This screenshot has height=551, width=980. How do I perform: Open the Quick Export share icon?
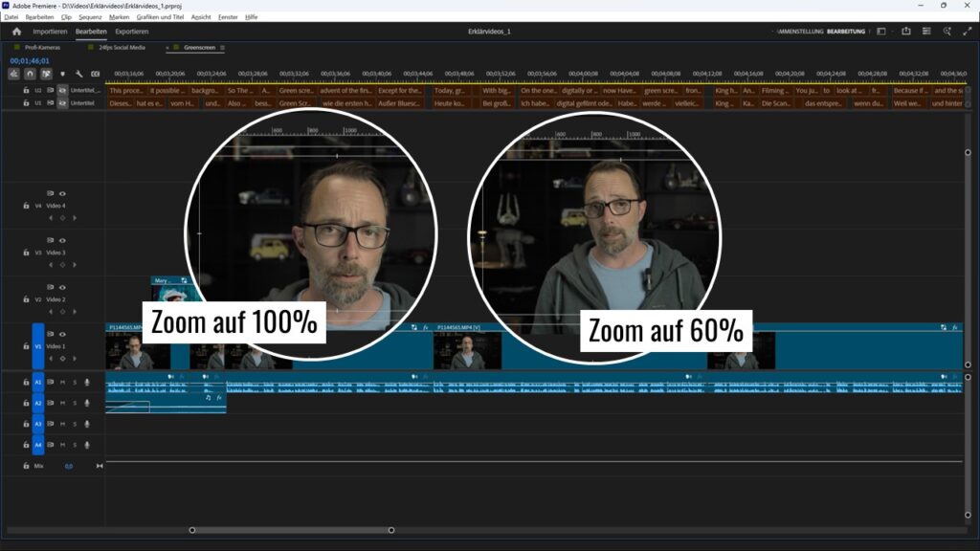(905, 32)
